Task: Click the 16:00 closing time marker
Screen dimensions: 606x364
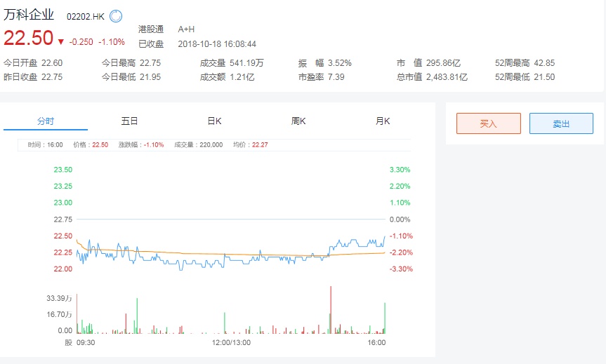Action: point(377,343)
